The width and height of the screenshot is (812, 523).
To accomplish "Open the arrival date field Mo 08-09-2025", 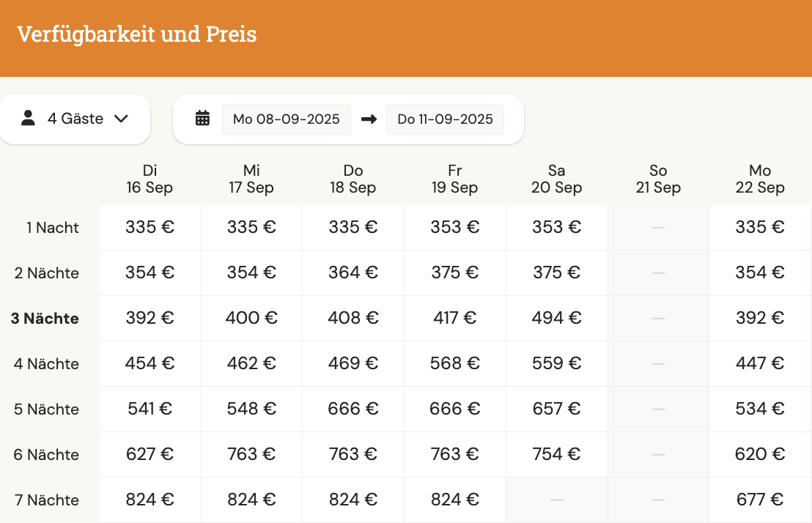I will coord(287,119).
